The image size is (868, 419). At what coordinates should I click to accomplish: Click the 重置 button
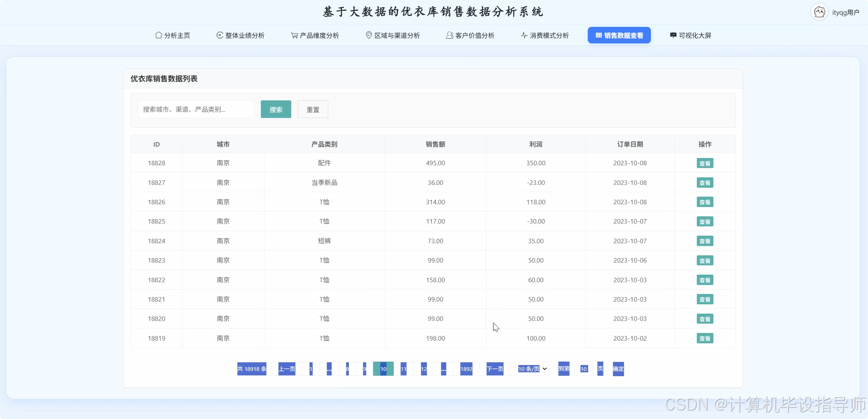tap(313, 109)
